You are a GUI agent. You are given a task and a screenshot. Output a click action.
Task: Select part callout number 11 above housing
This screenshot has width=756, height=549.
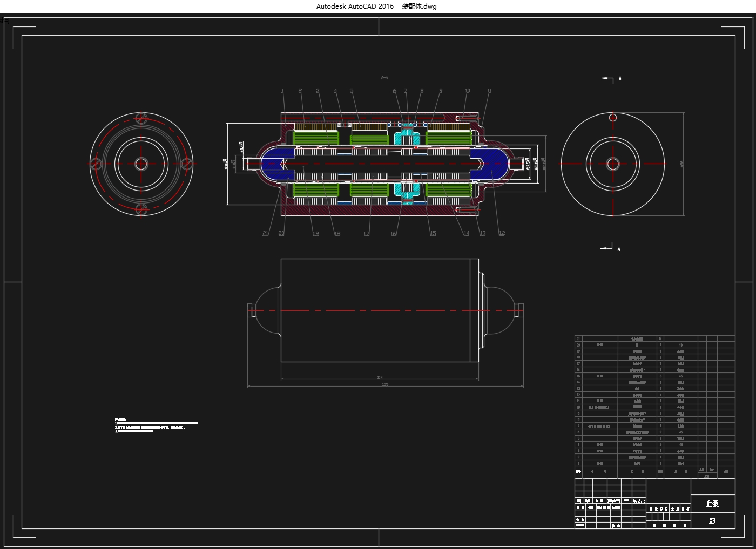[x=489, y=91]
